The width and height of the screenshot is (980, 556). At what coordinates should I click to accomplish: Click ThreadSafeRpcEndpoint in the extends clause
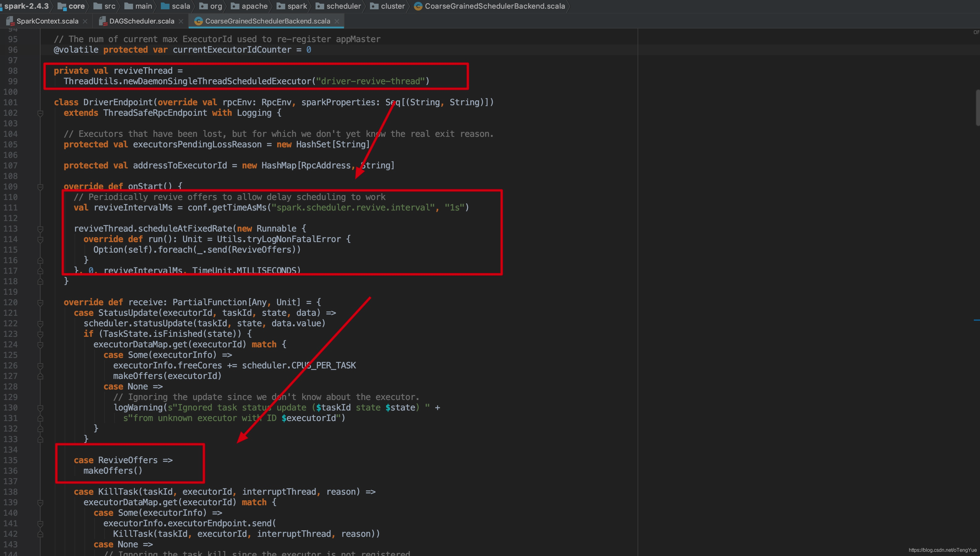[x=155, y=113]
